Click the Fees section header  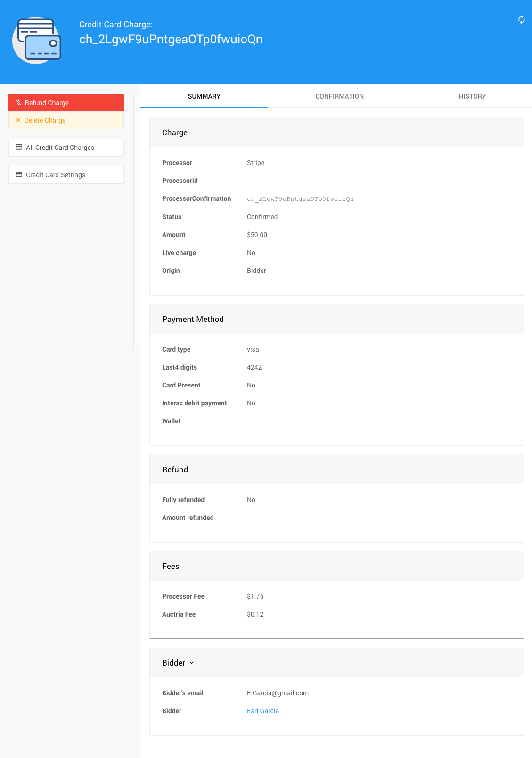coord(171,566)
